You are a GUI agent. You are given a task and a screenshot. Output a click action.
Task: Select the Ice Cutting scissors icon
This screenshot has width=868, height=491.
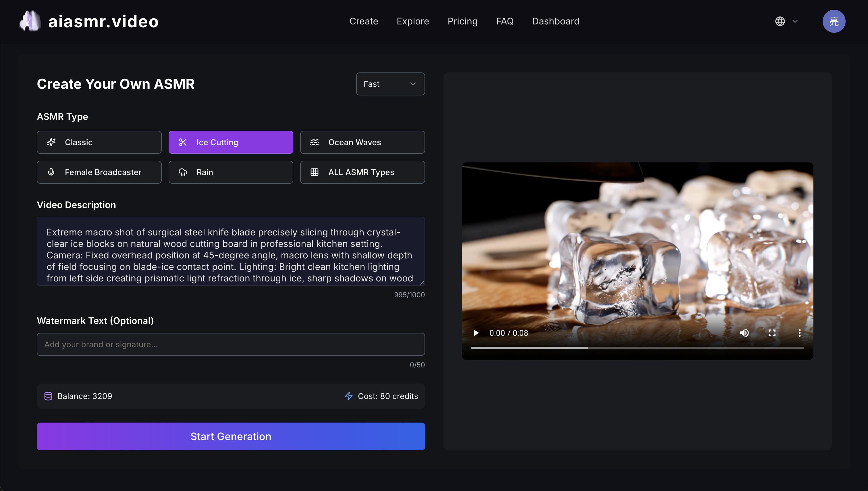184,142
